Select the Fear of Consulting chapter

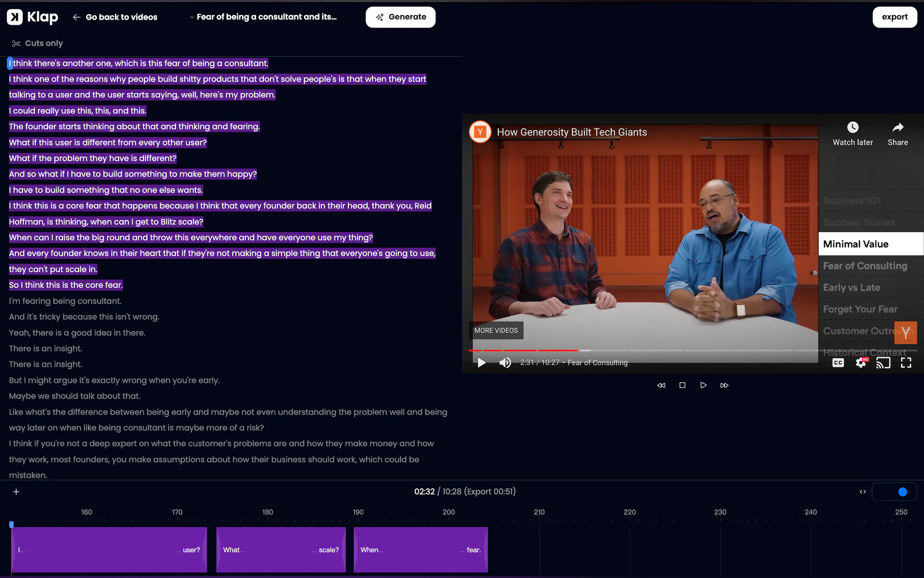[865, 266]
